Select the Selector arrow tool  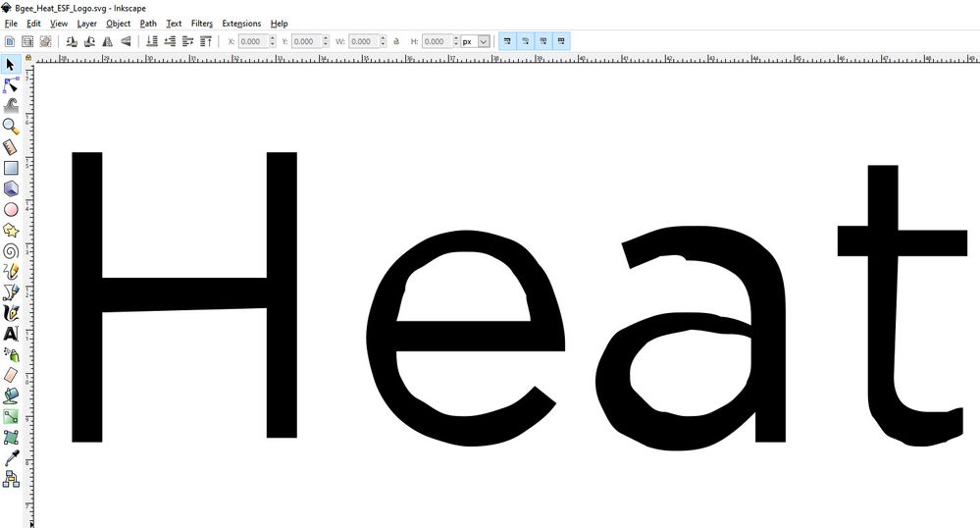[11, 65]
